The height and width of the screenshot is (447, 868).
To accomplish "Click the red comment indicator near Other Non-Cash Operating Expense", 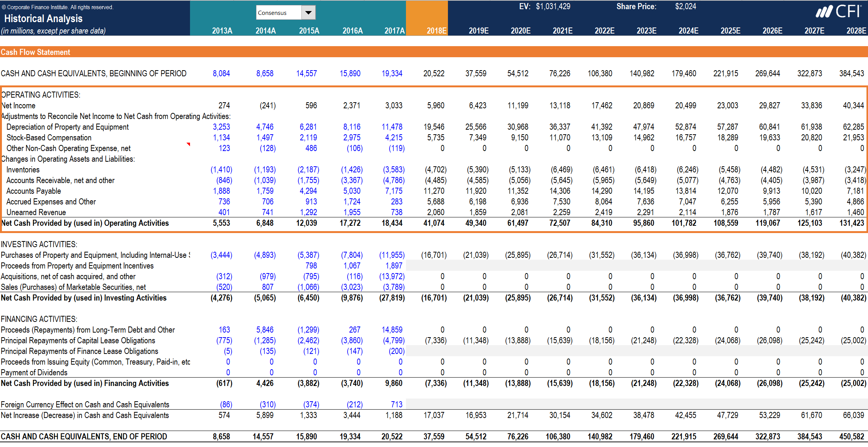I will point(188,144).
